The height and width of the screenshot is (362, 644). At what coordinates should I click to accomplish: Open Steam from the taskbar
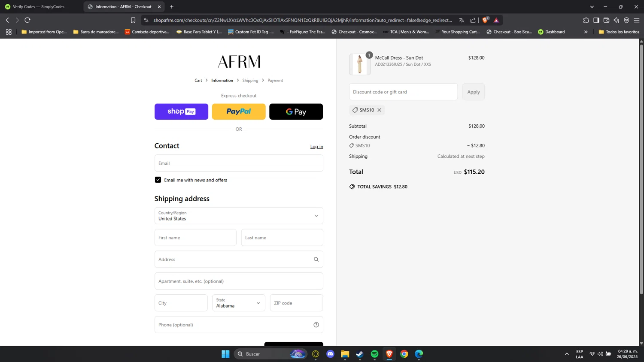[360, 354]
